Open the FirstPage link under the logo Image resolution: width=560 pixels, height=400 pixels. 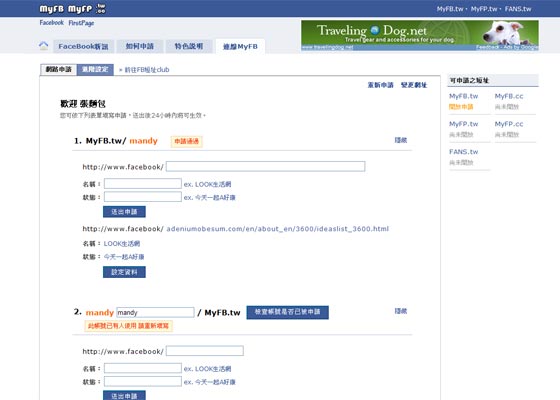point(81,23)
